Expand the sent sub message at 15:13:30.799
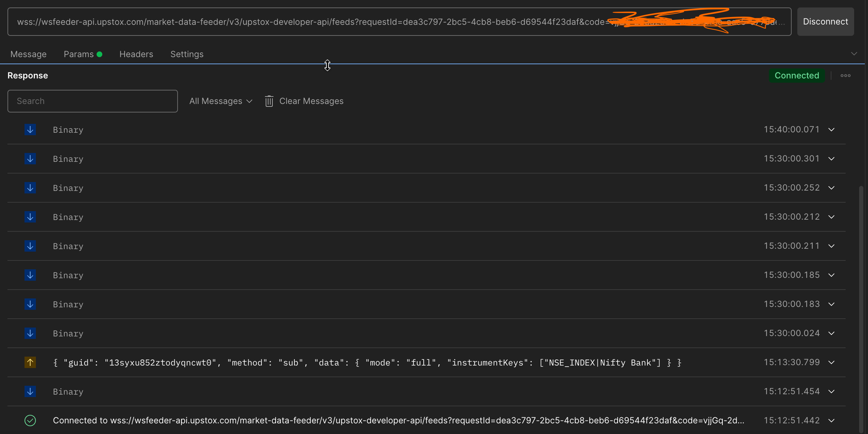Screen dimensions: 868x434 pyautogui.click(x=831, y=362)
